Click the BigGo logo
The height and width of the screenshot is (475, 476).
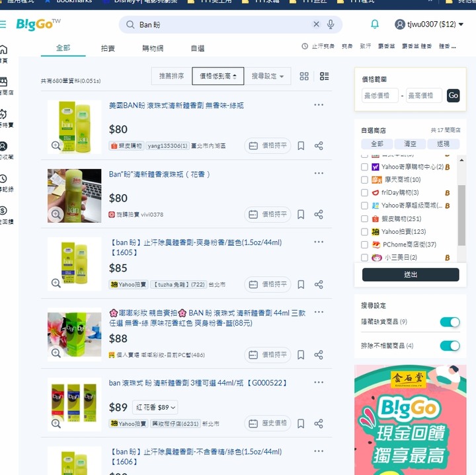(38, 24)
